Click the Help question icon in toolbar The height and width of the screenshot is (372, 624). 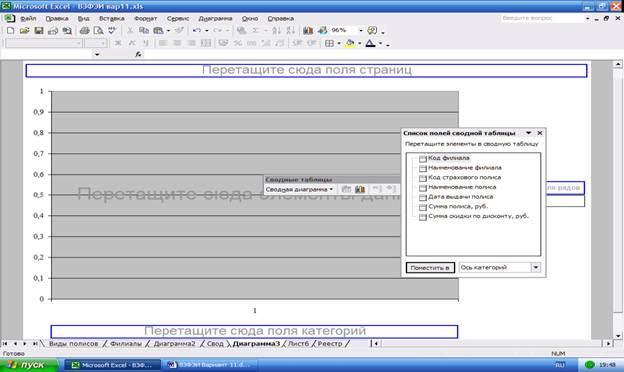(372, 30)
